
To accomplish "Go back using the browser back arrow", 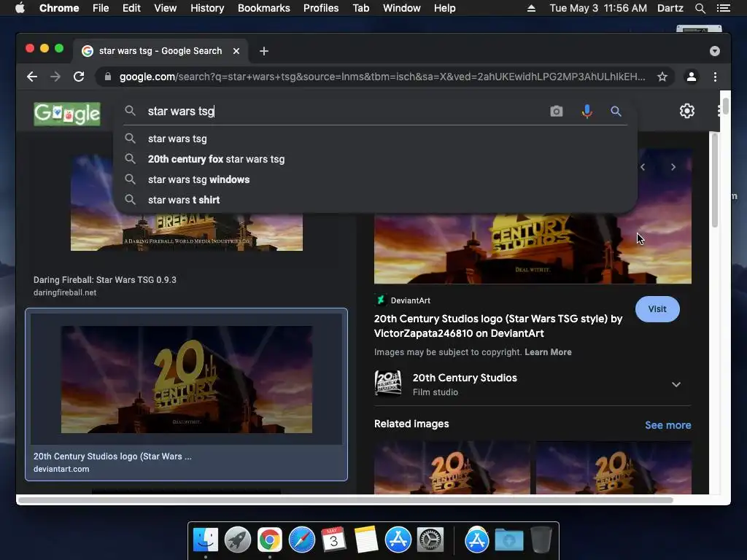I will coord(32,77).
